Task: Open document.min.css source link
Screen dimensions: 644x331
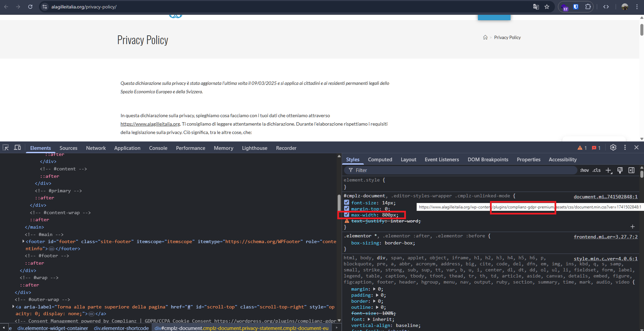Action: [x=605, y=197]
